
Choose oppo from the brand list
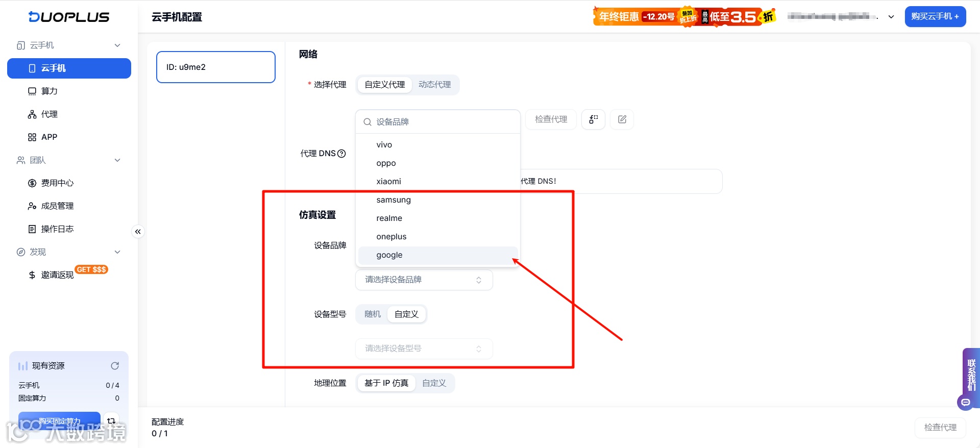(438, 163)
